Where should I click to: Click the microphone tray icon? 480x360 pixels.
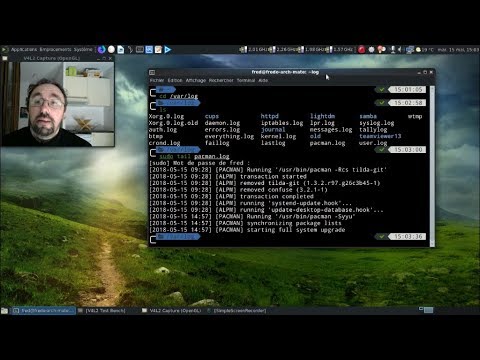point(393,50)
